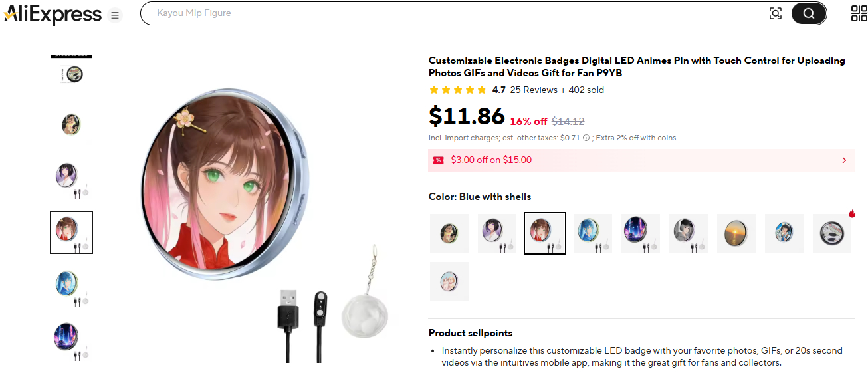The image size is (868, 375).
Task: Open the 25 Reviews link
Action: [x=534, y=90]
